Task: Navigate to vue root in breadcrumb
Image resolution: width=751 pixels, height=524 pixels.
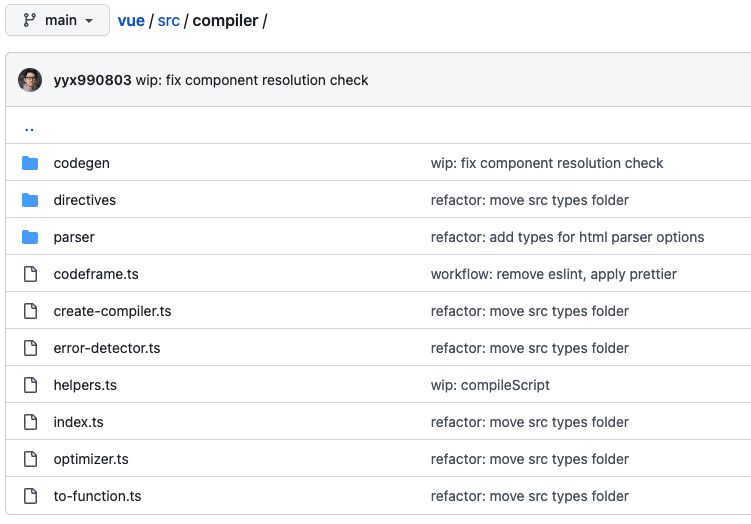Action: [x=131, y=21]
